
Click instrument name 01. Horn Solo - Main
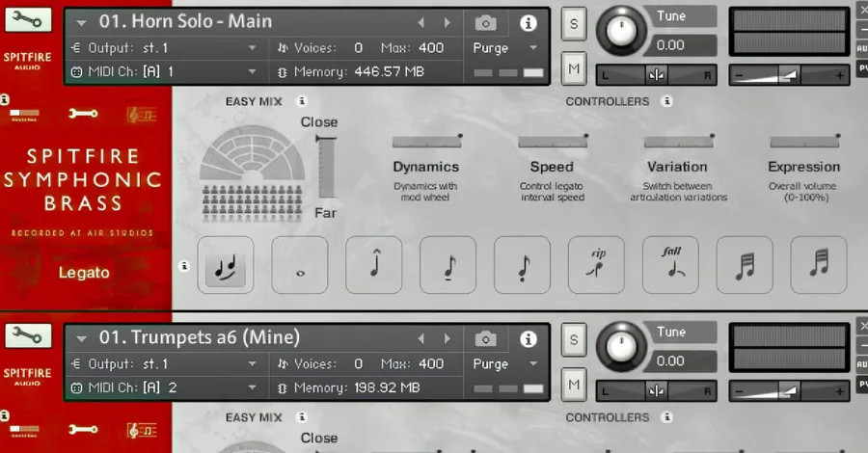pyautogui.click(x=185, y=21)
